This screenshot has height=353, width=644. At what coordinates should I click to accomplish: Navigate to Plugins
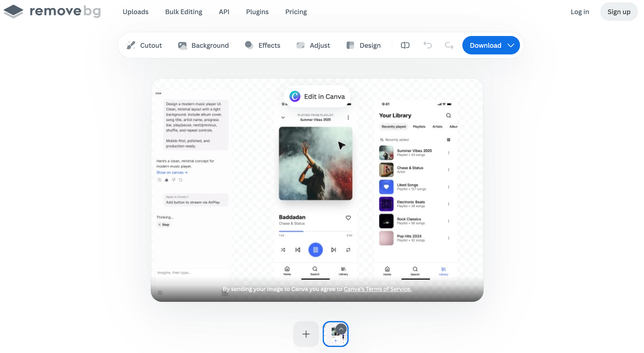click(257, 12)
